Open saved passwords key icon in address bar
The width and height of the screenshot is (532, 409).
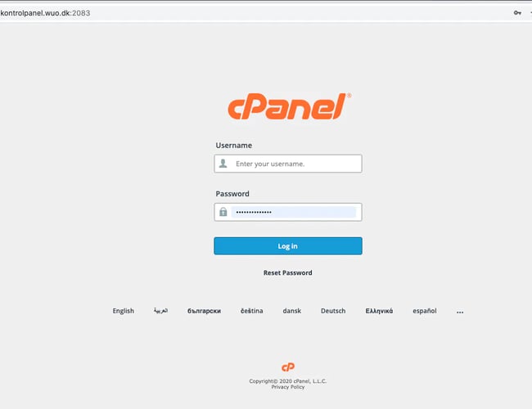[517, 13]
